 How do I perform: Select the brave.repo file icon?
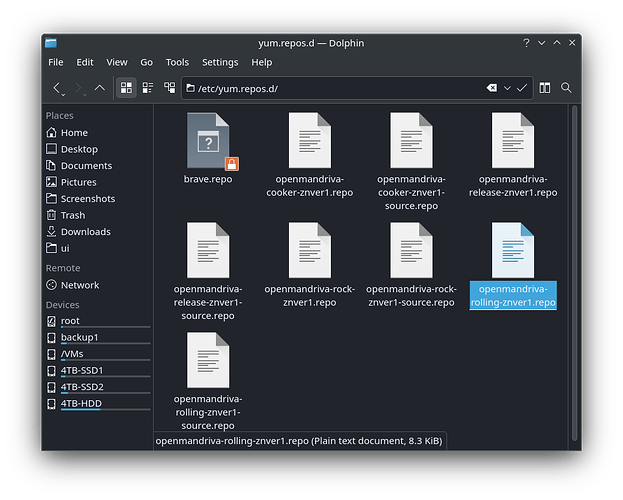[209, 140]
